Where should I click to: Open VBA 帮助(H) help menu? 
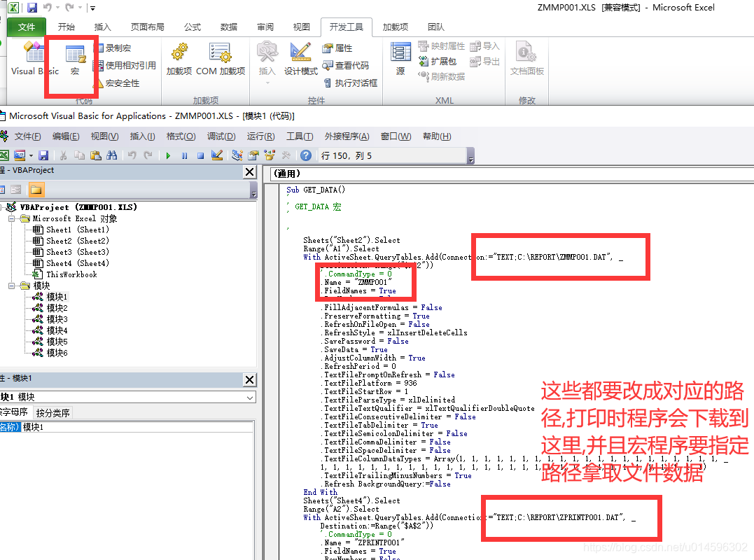point(437,136)
